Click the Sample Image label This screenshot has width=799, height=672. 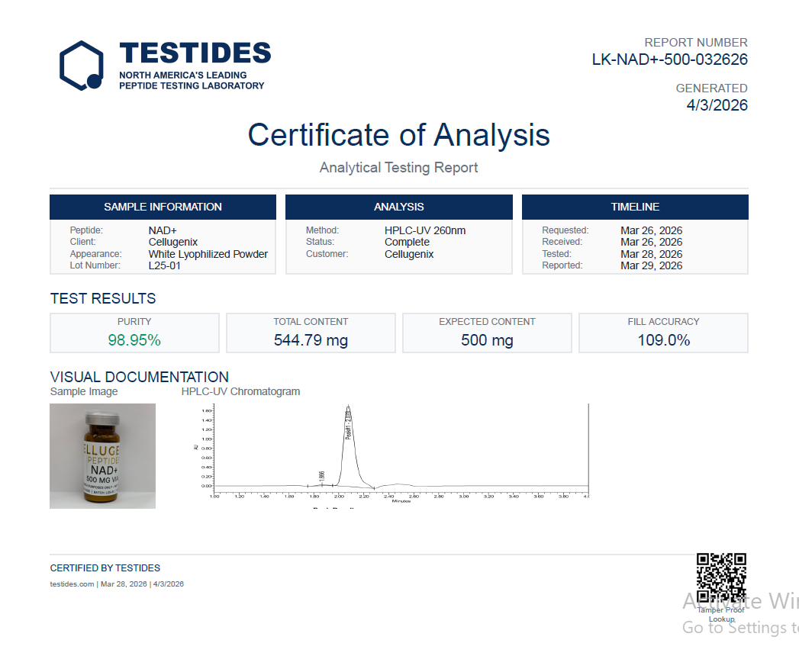84,391
